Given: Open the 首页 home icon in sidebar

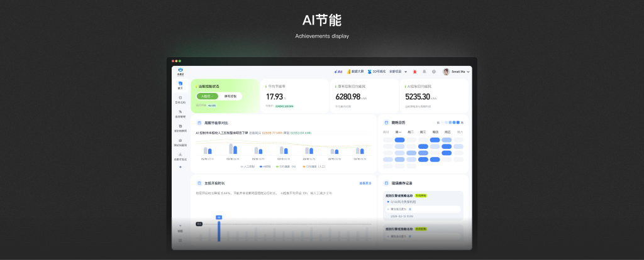Looking at the screenshot, I should pyautogui.click(x=180, y=84).
